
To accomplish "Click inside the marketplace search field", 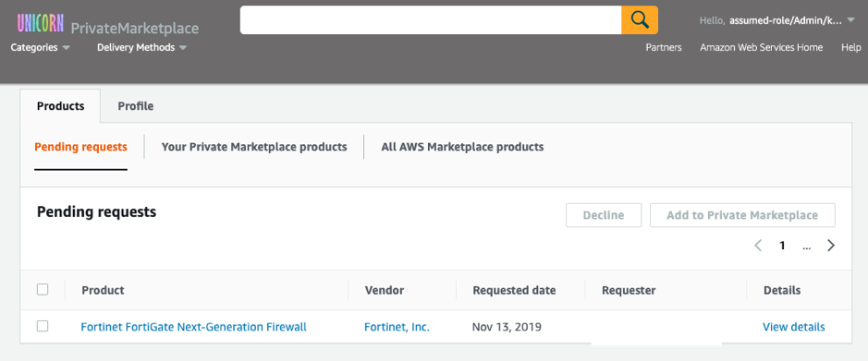I will [431, 20].
